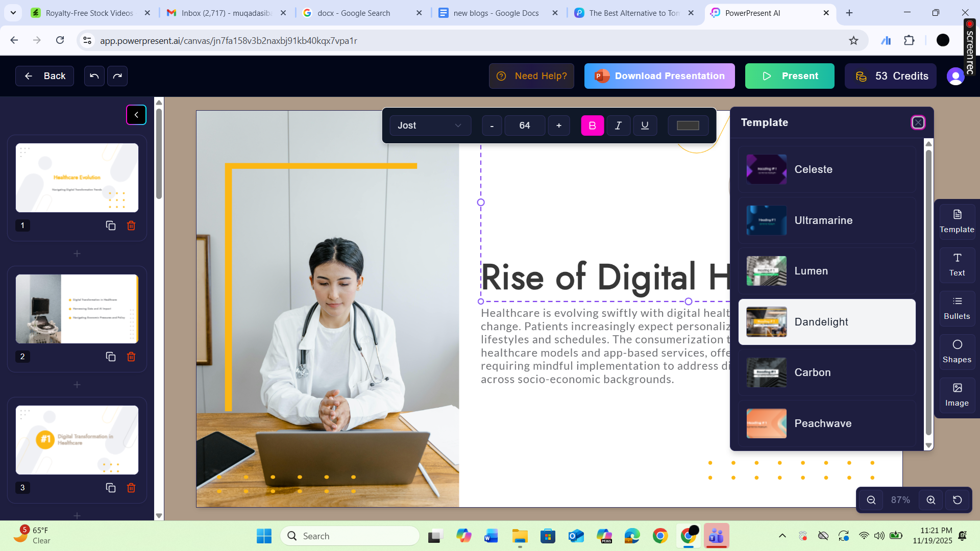Open the text color swatch
The image size is (980, 551).
click(688, 126)
